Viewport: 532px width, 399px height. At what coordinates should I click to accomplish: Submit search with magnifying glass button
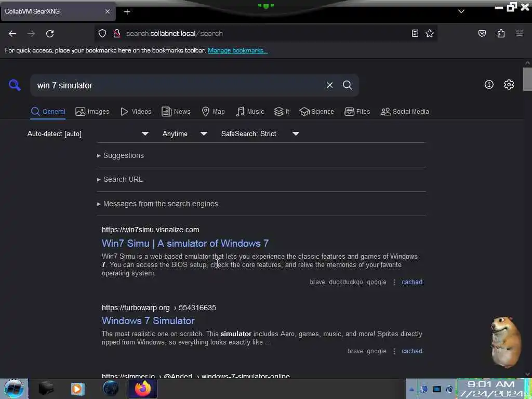[347, 85]
